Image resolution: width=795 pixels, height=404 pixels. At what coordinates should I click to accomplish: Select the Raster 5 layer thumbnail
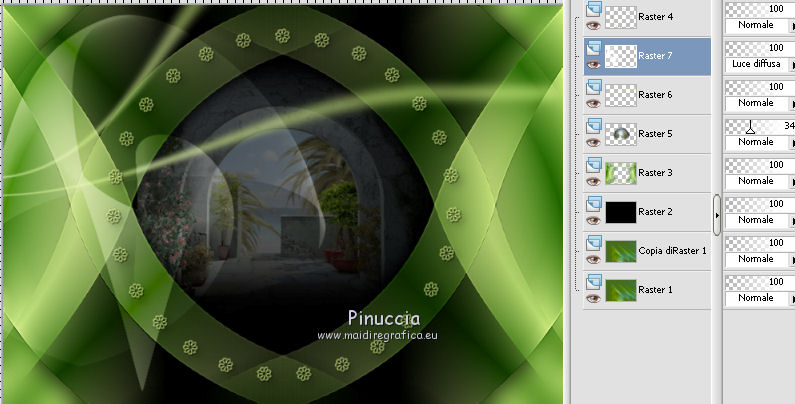coord(621,134)
